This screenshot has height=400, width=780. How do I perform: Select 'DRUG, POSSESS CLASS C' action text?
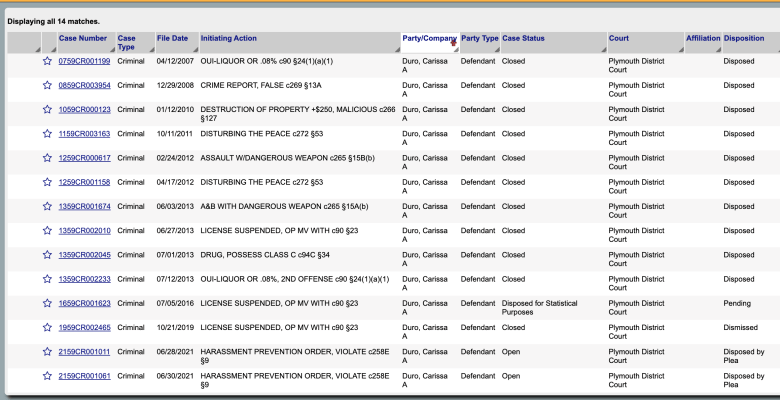point(248,255)
